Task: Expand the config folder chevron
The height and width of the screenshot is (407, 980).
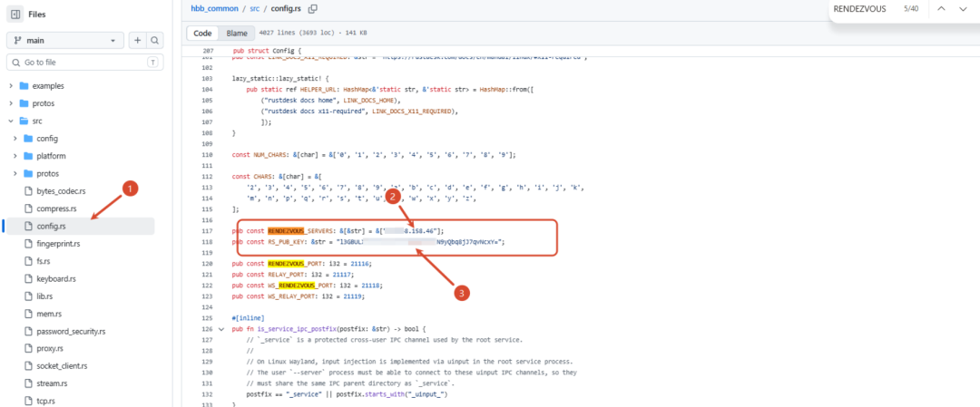Action: point(15,138)
